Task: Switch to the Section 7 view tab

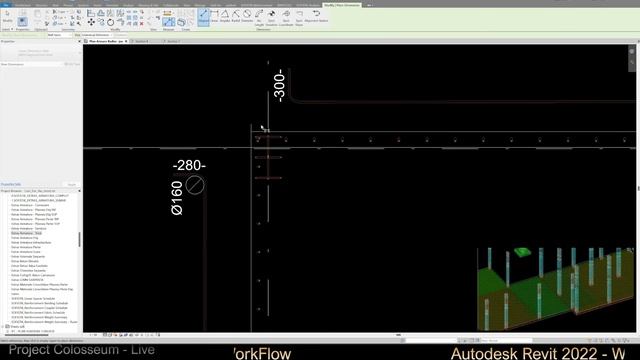Action: coord(173,41)
